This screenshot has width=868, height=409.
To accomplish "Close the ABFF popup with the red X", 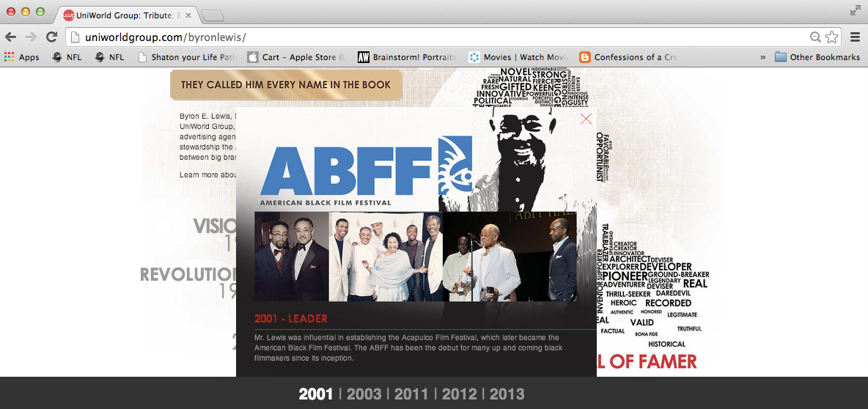I will click(586, 119).
